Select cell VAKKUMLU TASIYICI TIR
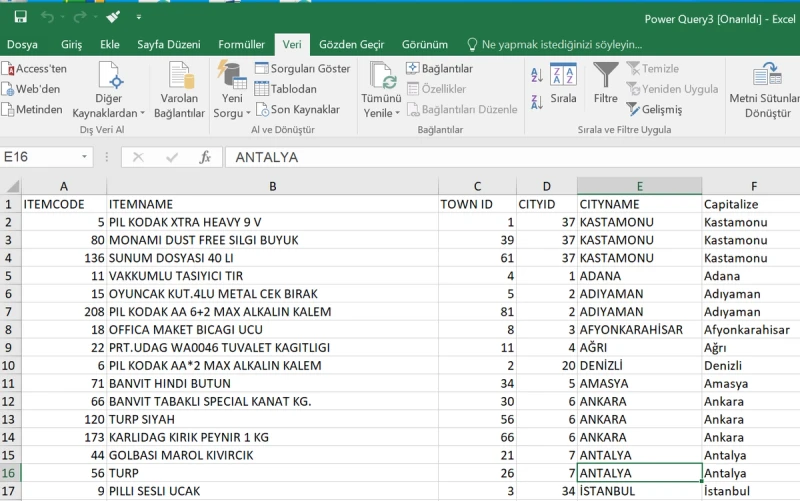This screenshot has height=501, width=800. pos(272,276)
